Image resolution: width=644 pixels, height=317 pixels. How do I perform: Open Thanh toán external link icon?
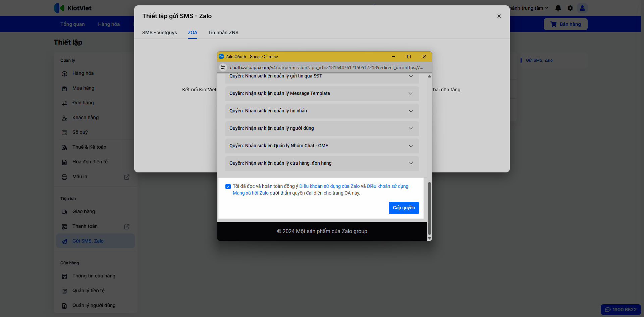127,226
